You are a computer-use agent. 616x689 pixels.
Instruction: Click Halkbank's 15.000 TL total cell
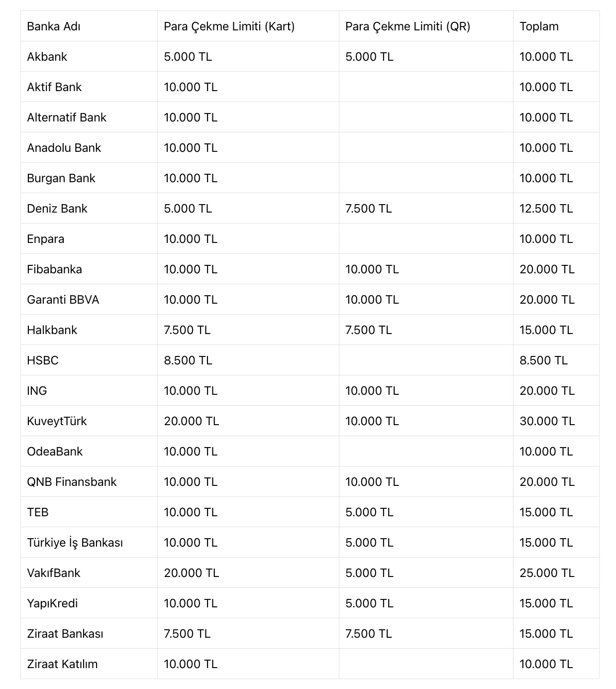(546, 330)
